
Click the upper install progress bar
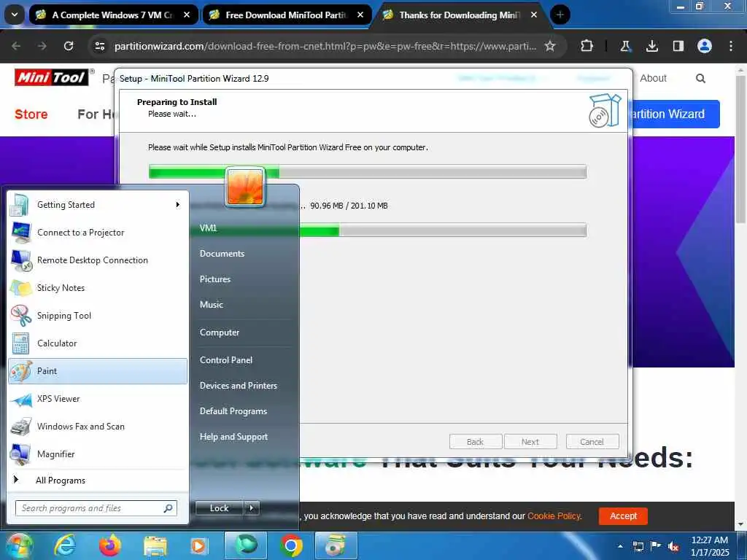[368, 172]
